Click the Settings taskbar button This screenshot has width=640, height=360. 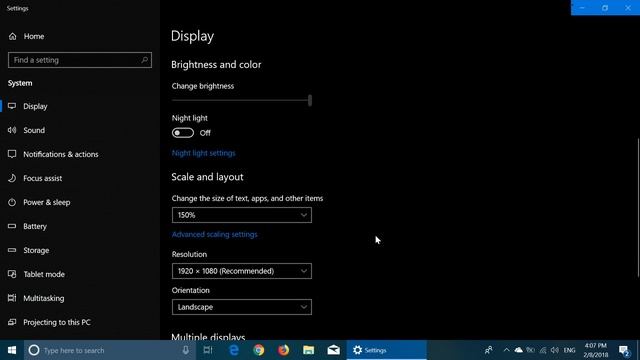pos(387,350)
